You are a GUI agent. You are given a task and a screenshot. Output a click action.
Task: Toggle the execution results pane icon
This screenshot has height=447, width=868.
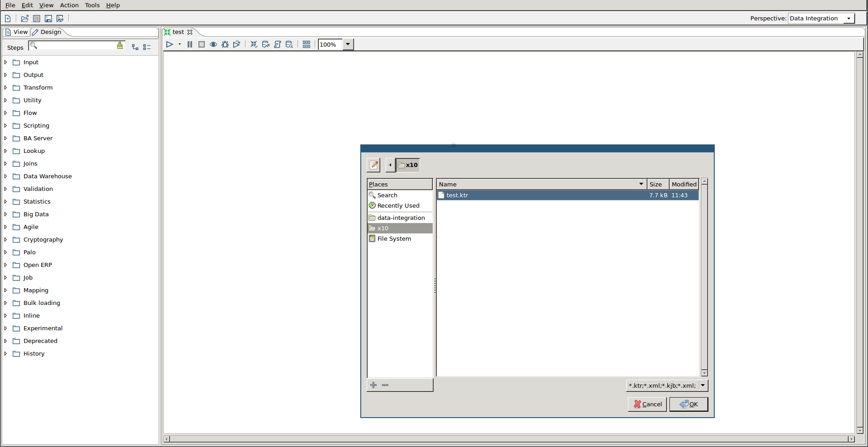307,44
